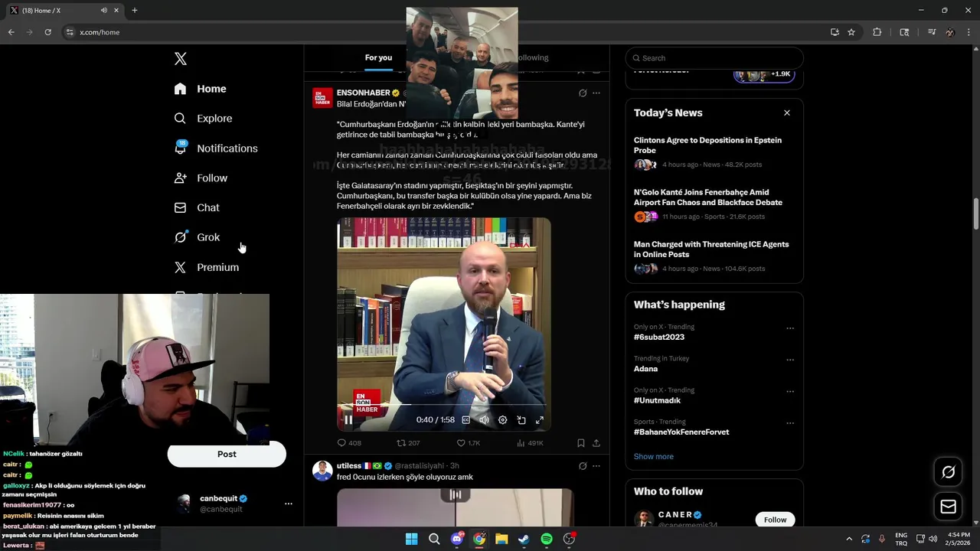Click the X logo in the sidebar
Viewport: 980px width, 551px height.
click(180, 59)
